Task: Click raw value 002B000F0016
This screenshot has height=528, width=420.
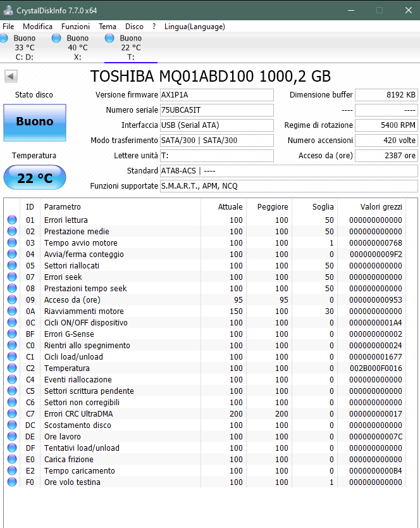Action: tap(376, 368)
